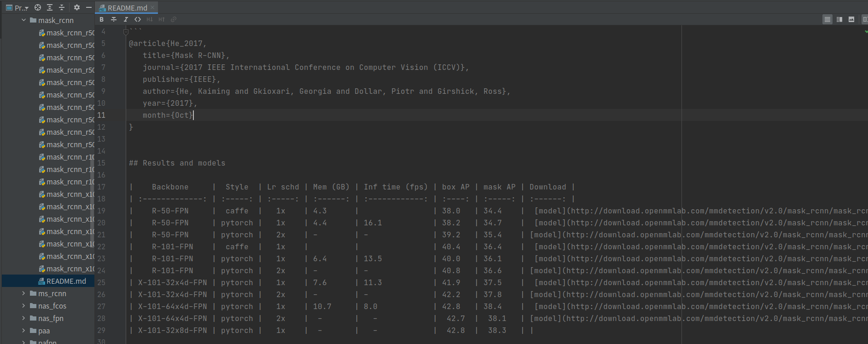Image resolution: width=868 pixels, height=344 pixels.
Task: Click gutter line number 11
Action: point(101,115)
